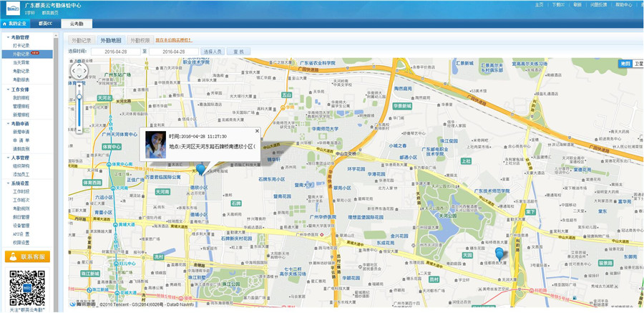644x313 pixels.
Task: Click the Tencent map logo at the map corner
Action: [x=82, y=304]
